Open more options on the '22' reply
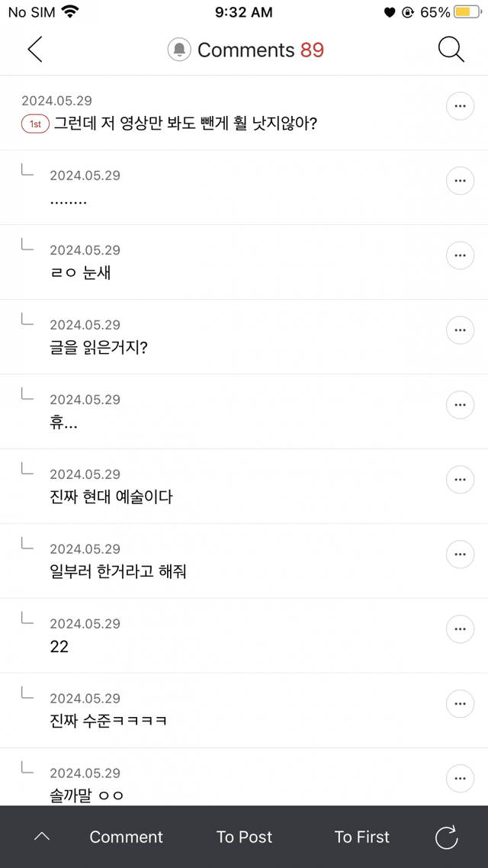This screenshot has width=488, height=868. pos(459,629)
